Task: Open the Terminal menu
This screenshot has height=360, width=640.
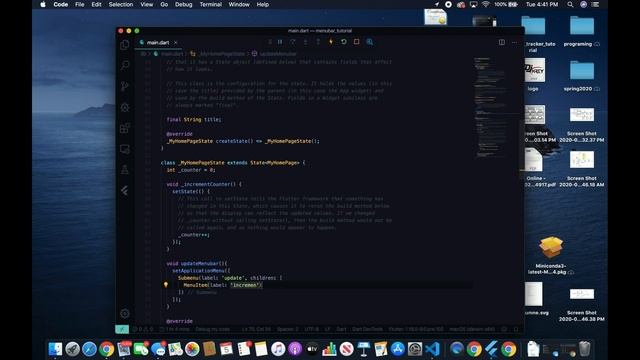Action: click(x=211, y=4)
